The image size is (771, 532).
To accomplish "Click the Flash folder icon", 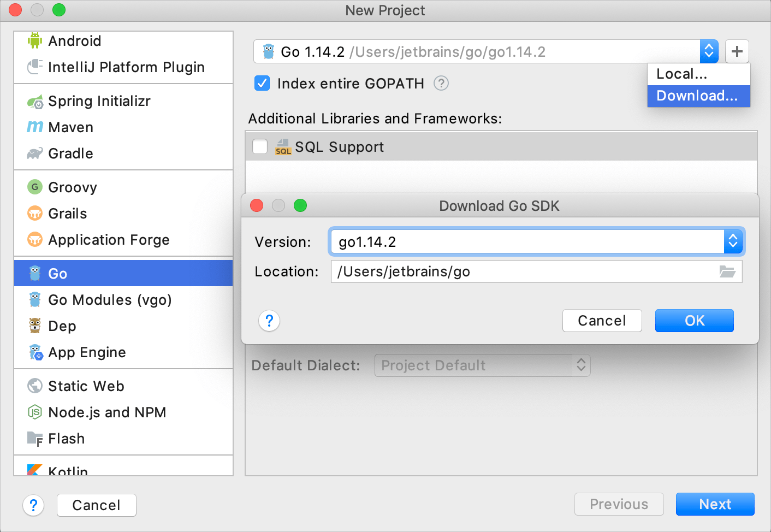I will [35, 439].
